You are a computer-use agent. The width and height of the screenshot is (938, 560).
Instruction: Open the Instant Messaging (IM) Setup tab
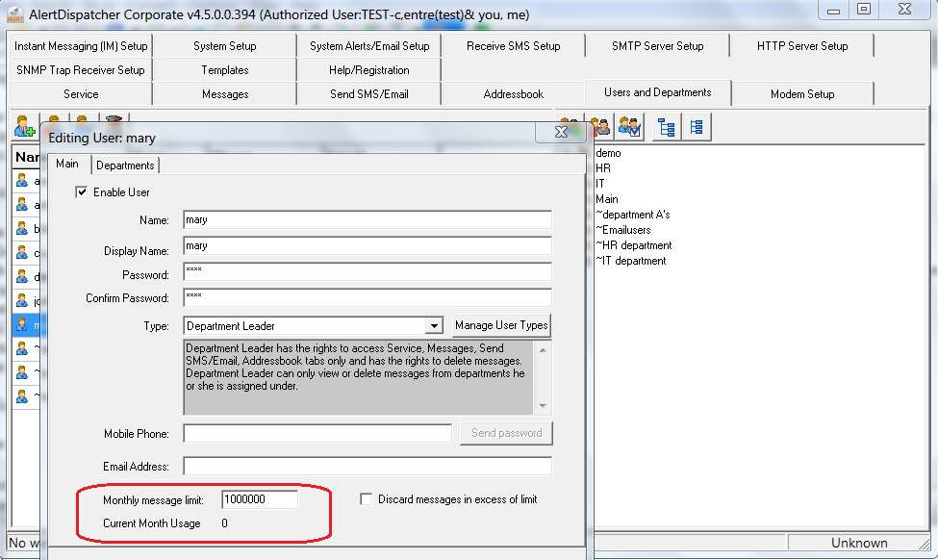click(x=81, y=46)
